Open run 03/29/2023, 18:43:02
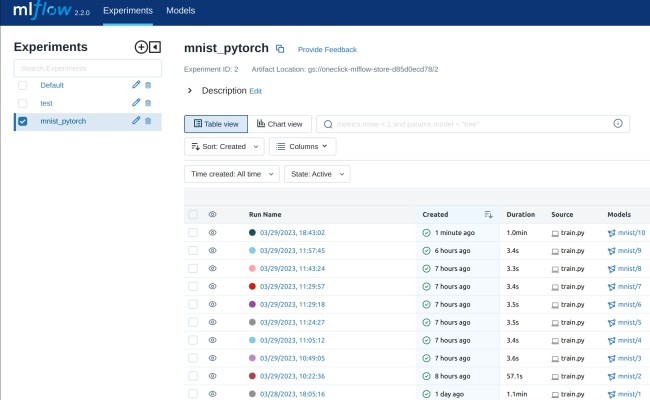This screenshot has height=400, width=650. pos(292,233)
